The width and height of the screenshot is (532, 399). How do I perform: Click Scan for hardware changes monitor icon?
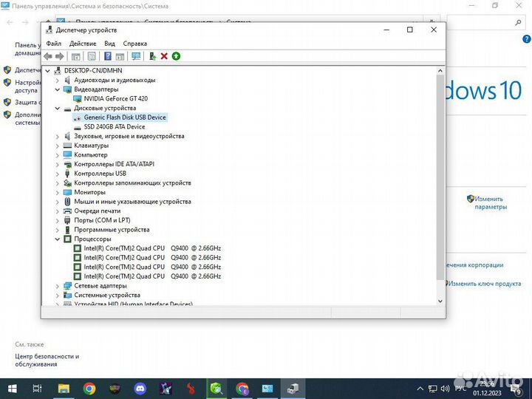point(136,56)
